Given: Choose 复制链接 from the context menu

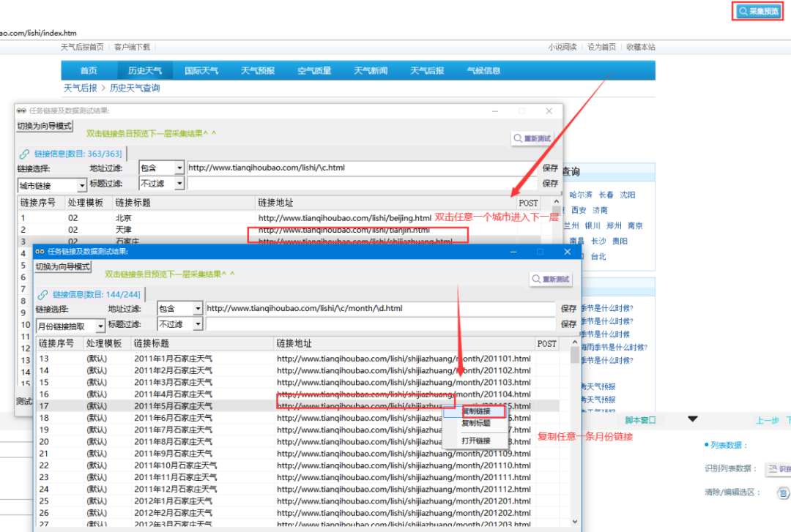Looking at the screenshot, I should [x=476, y=411].
